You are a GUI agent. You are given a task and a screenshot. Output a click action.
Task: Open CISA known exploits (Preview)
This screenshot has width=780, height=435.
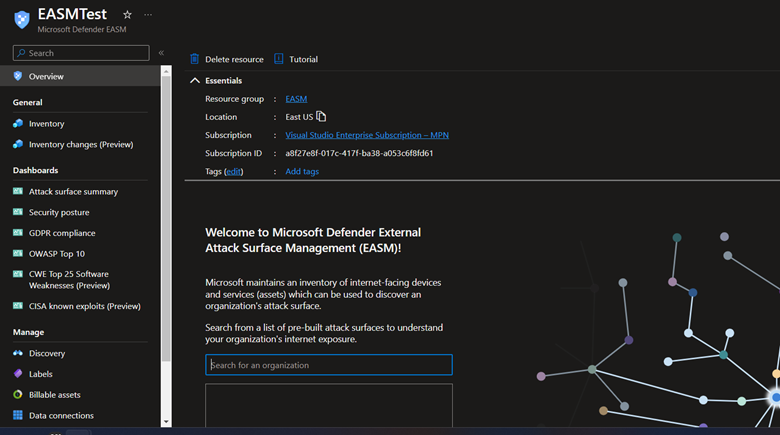85,306
